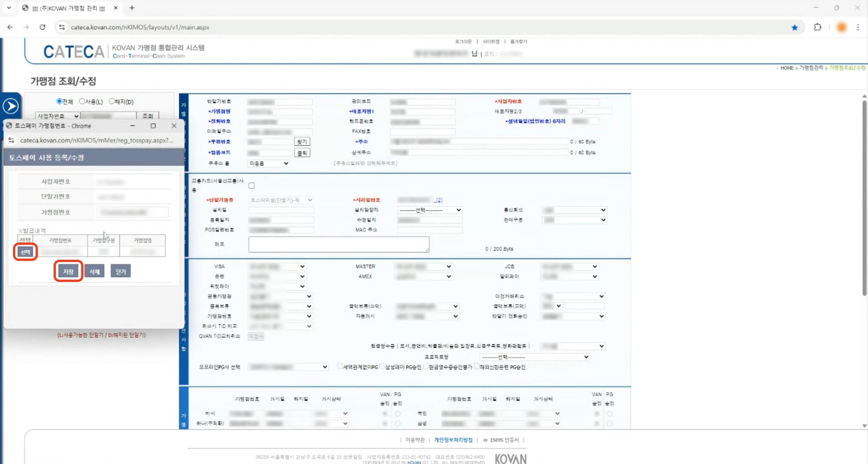Screen dimensions: 868x464
Task: Reload the page with refresh icon
Action: [42, 27]
